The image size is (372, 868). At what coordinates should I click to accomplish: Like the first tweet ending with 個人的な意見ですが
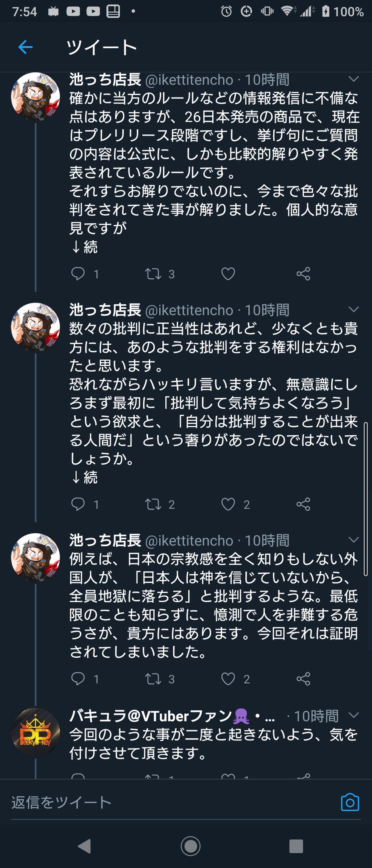(x=228, y=274)
